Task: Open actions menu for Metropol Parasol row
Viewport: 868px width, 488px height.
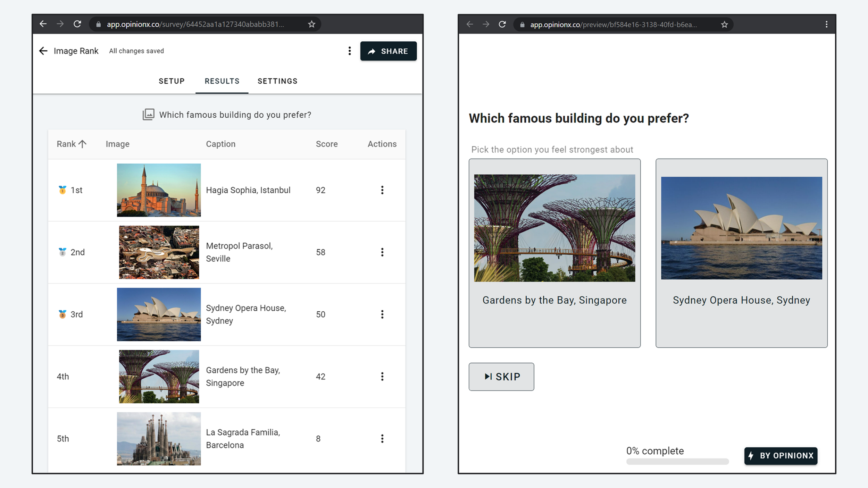Action: pyautogui.click(x=382, y=252)
